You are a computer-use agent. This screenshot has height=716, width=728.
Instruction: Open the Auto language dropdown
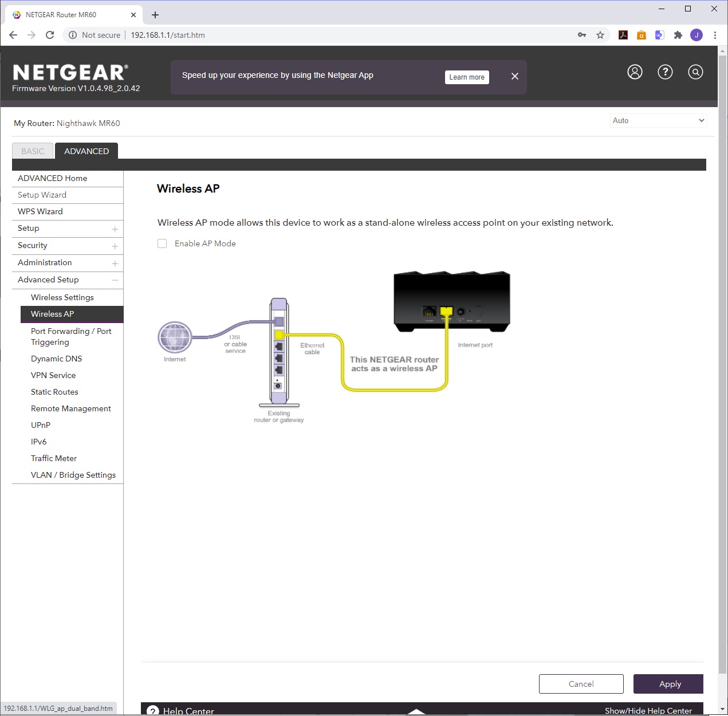click(658, 120)
